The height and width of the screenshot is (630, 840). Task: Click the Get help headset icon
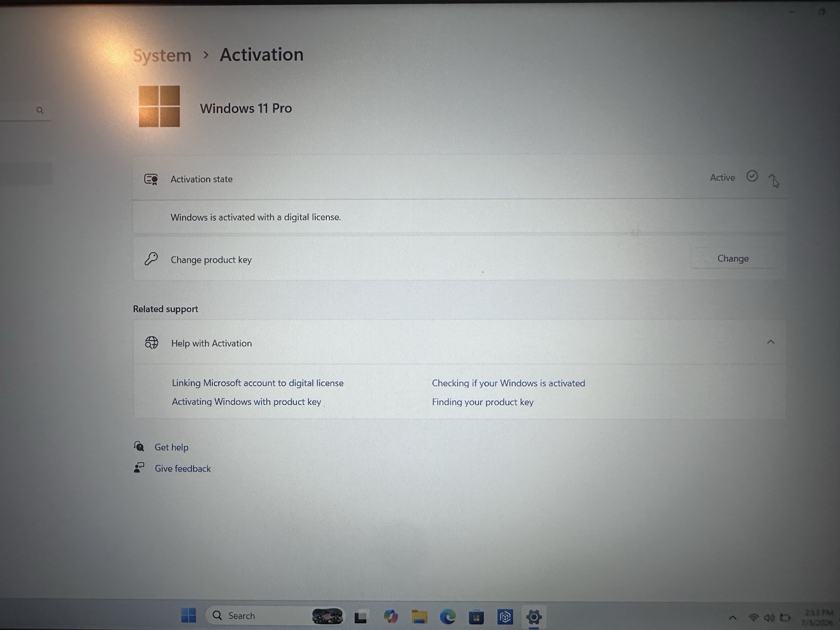point(139,446)
